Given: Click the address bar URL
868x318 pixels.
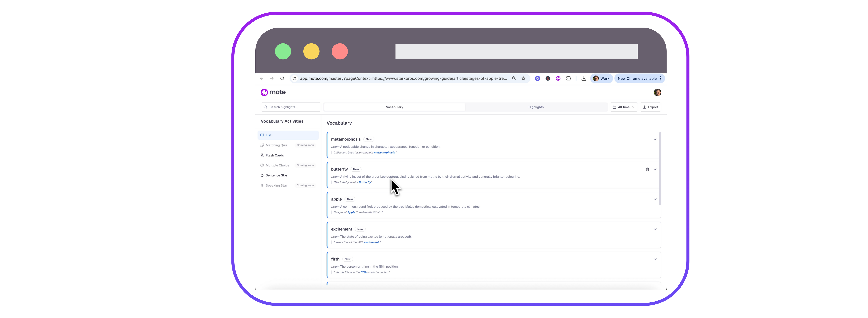Looking at the screenshot, I should (403, 78).
